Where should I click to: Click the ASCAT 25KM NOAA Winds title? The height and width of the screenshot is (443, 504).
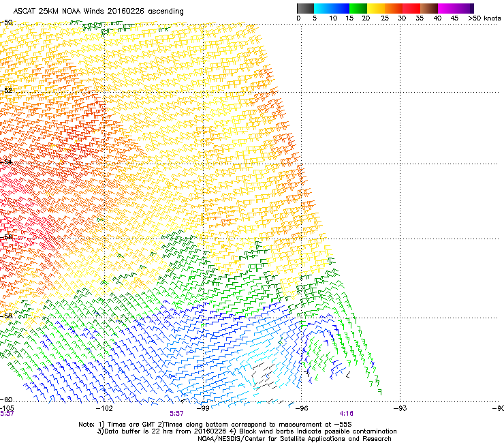[98, 12]
